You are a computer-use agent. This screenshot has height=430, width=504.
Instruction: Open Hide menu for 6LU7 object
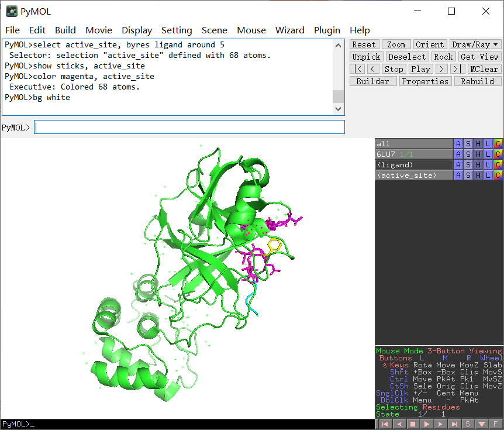[478, 154]
